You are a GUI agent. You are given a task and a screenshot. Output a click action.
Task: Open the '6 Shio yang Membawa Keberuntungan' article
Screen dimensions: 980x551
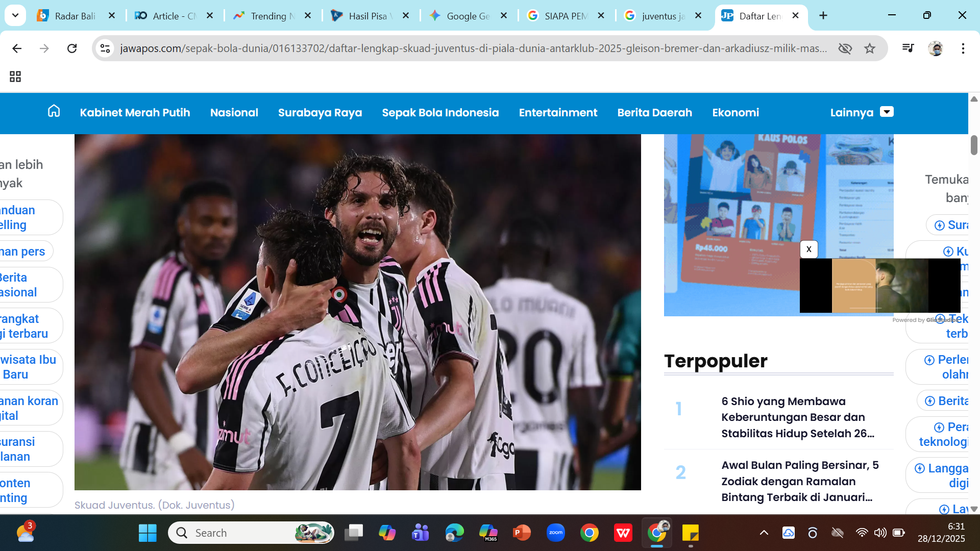797,417
